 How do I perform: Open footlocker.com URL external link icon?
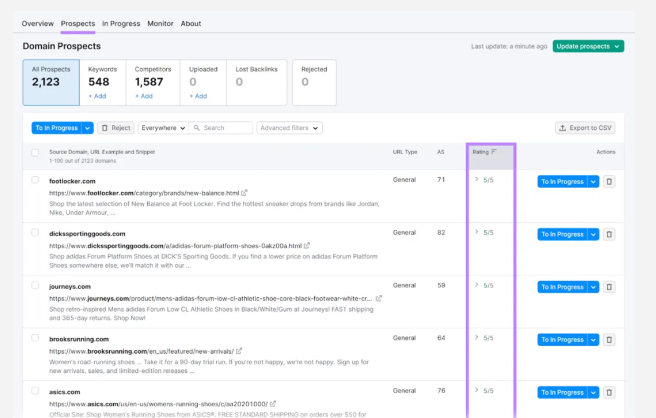[x=244, y=193]
